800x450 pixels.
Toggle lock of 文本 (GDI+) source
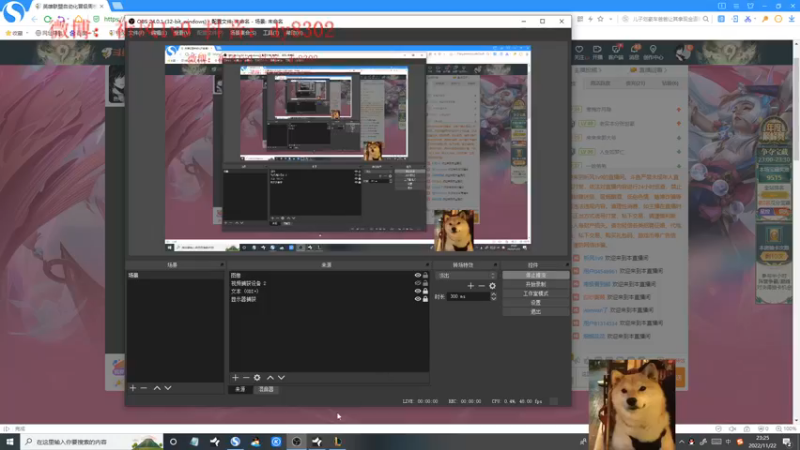tap(426, 291)
